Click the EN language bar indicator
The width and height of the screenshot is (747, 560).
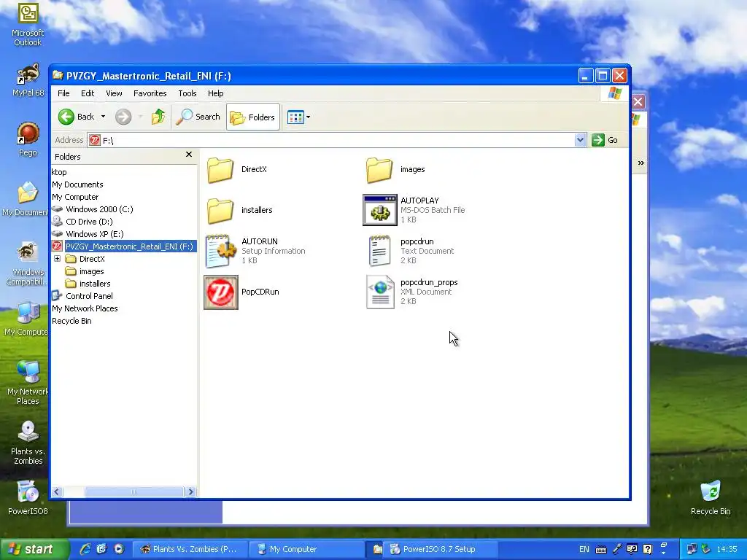coord(584,549)
